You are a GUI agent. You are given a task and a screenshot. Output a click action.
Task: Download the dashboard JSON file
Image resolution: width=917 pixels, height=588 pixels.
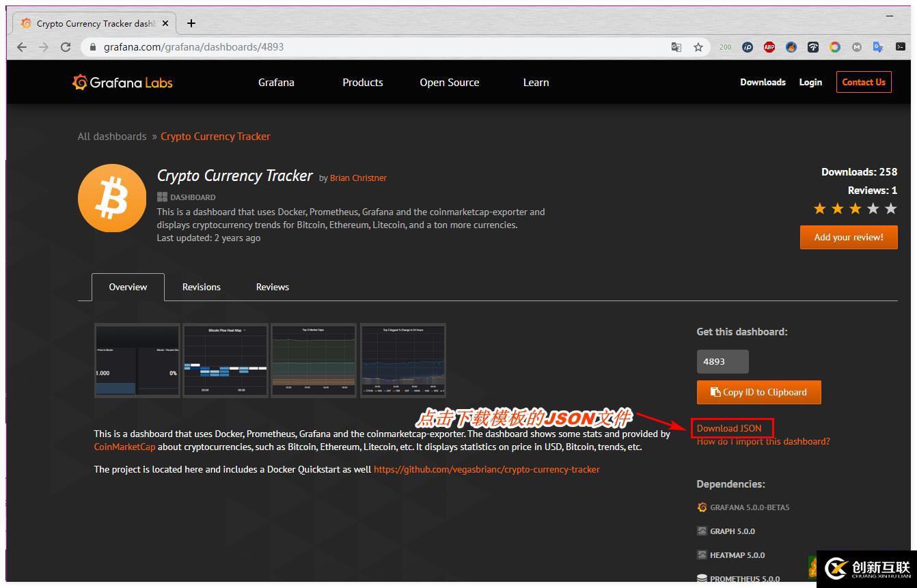tap(729, 428)
